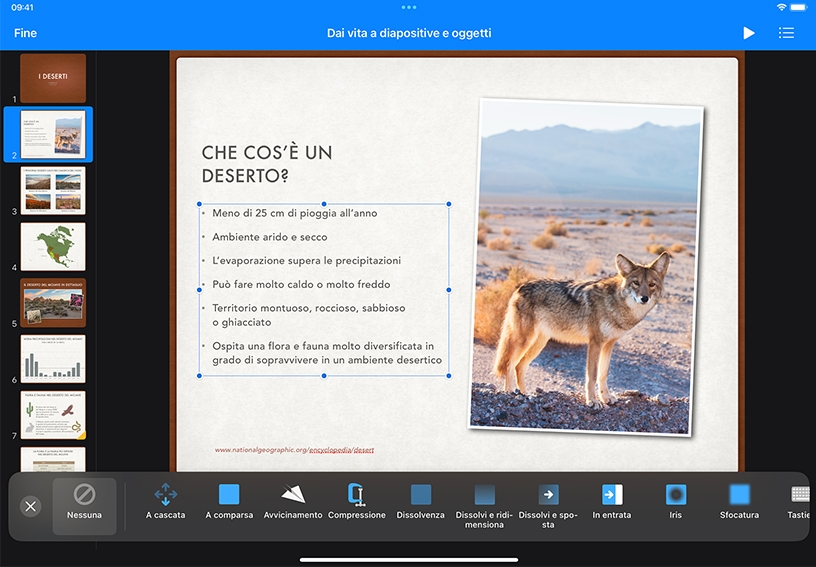Image resolution: width=816 pixels, height=567 pixels.
Task: Open slide 7 flora and fauna thumbnail
Action: click(53, 415)
